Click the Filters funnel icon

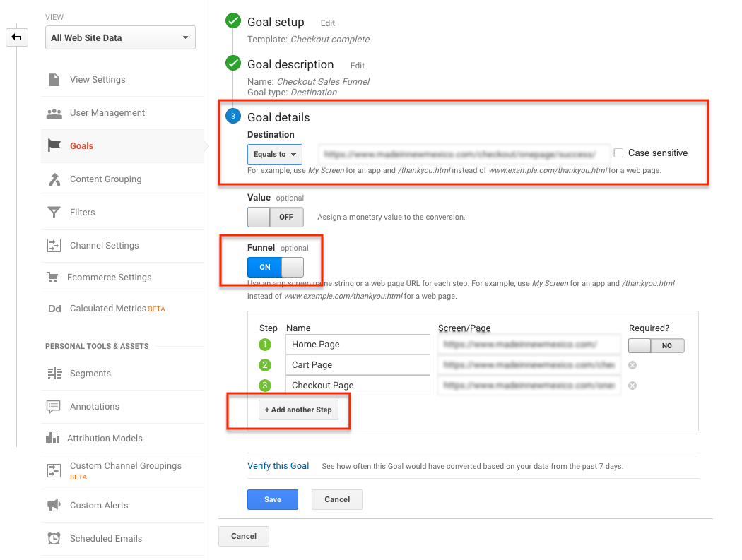53,212
